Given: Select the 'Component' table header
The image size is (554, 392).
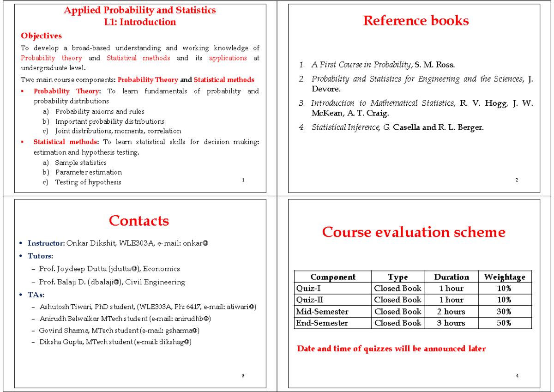Looking at the screenshot, I should tap(333, 277).
